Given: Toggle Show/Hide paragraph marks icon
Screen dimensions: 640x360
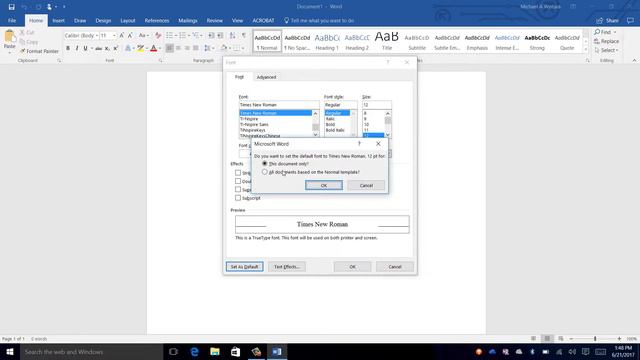Looking at the screenshot, I should [x=244, y=36].
